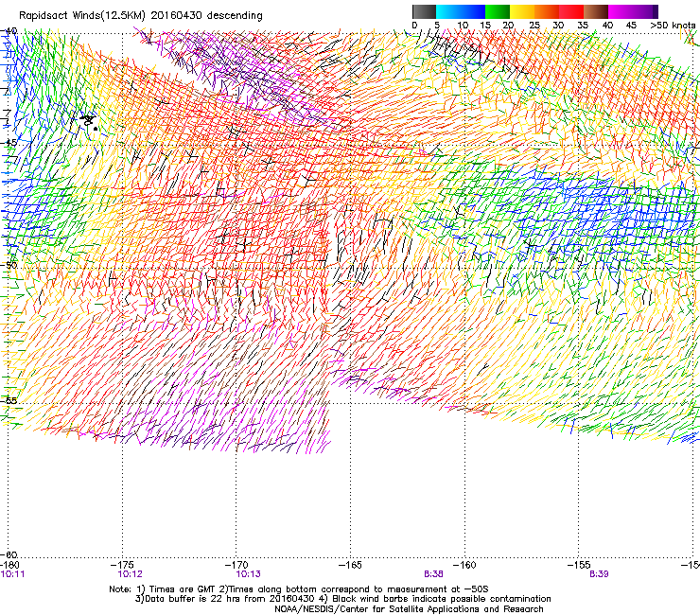Screen dimensions: 700x615
Task: Click the yellow 20-25 knots color segment
Action: tap(522, 11)
